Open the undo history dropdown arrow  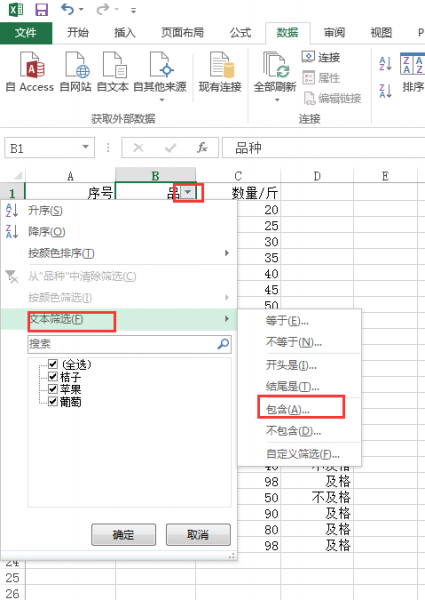pyautogui.click(x=81, y=10)
